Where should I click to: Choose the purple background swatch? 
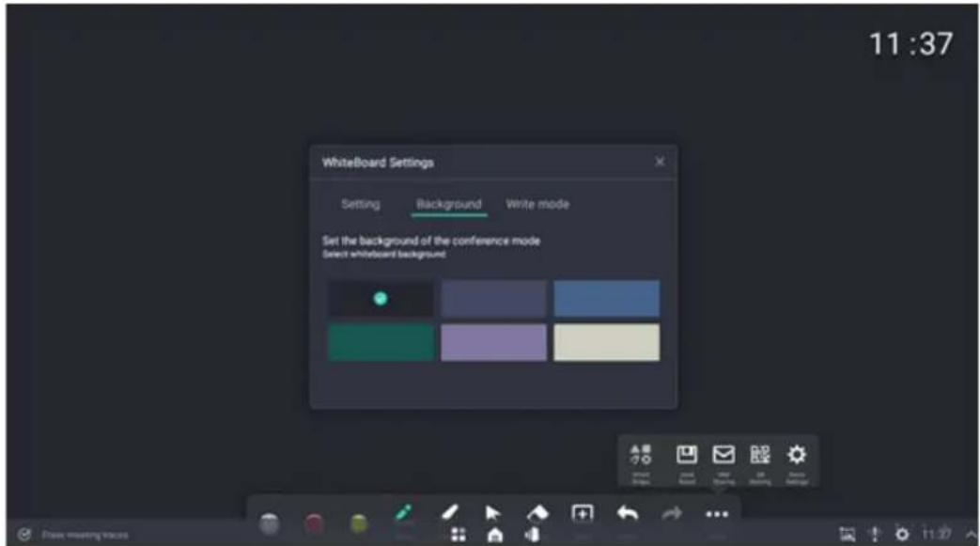pyautogui.click(x=493, y=342)
